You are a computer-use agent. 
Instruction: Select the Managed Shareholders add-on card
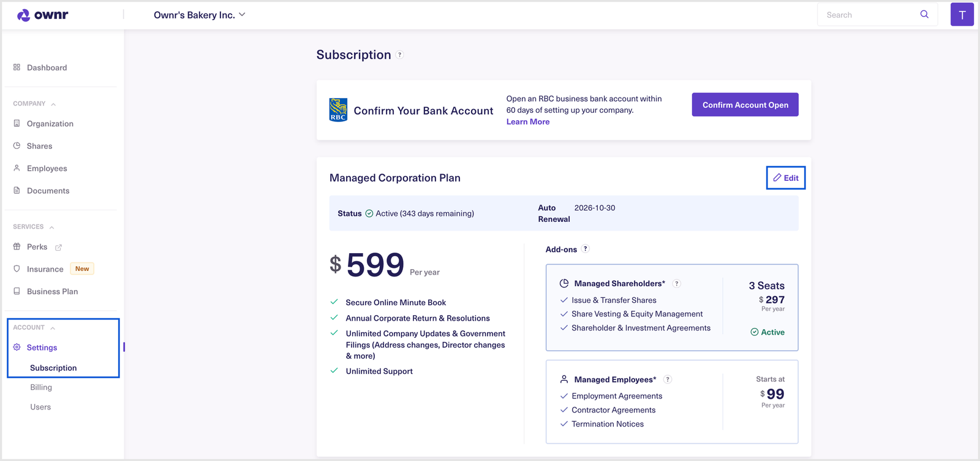tap(672, 307)
